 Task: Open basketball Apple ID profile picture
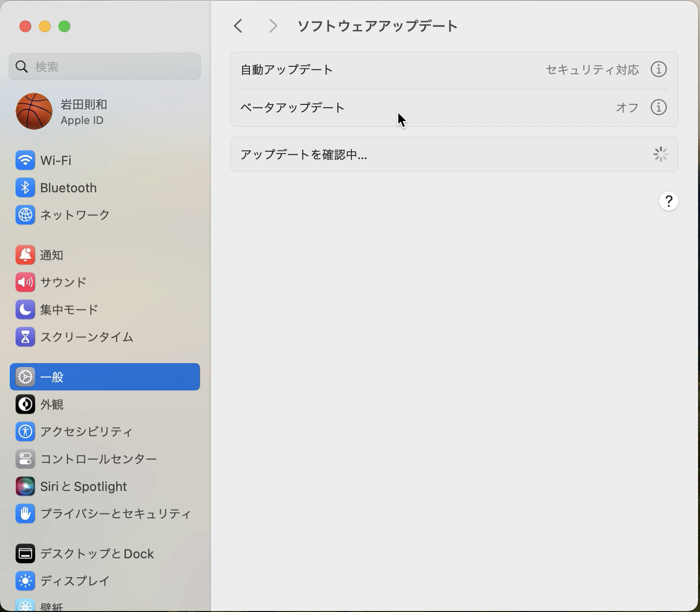click(x=34, y=111)
